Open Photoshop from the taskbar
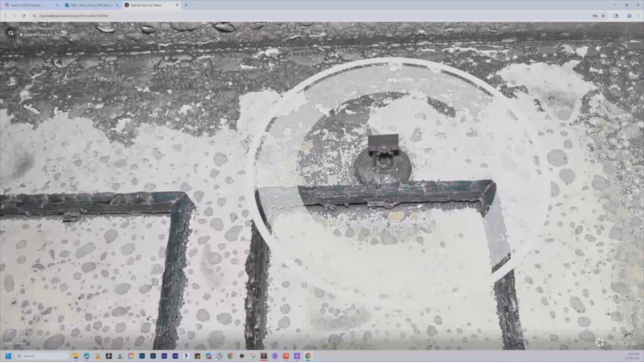The width and height of the screenshot is (644, 362). [x=142, y=356]
